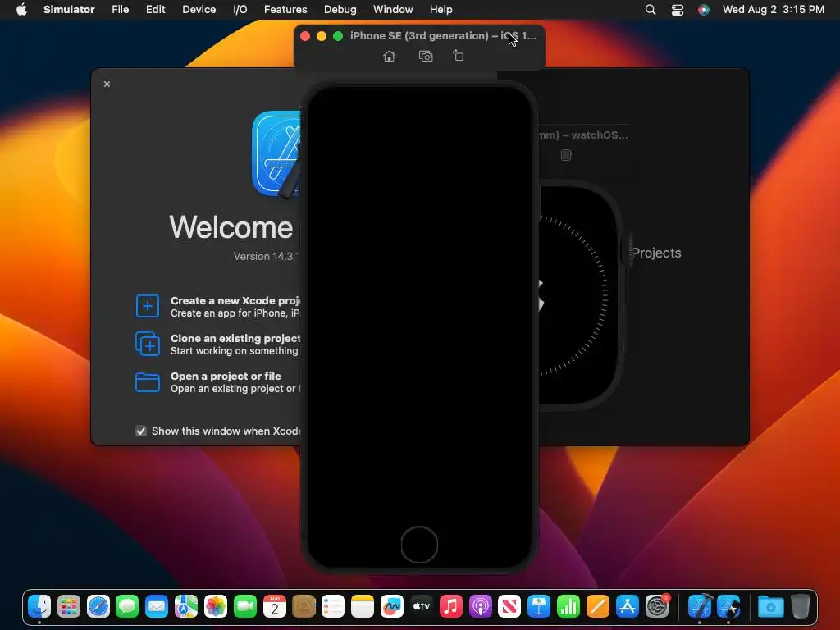Create a new Xcode project
The height and width of the screenshot is (630, 840).
point(218,307)
